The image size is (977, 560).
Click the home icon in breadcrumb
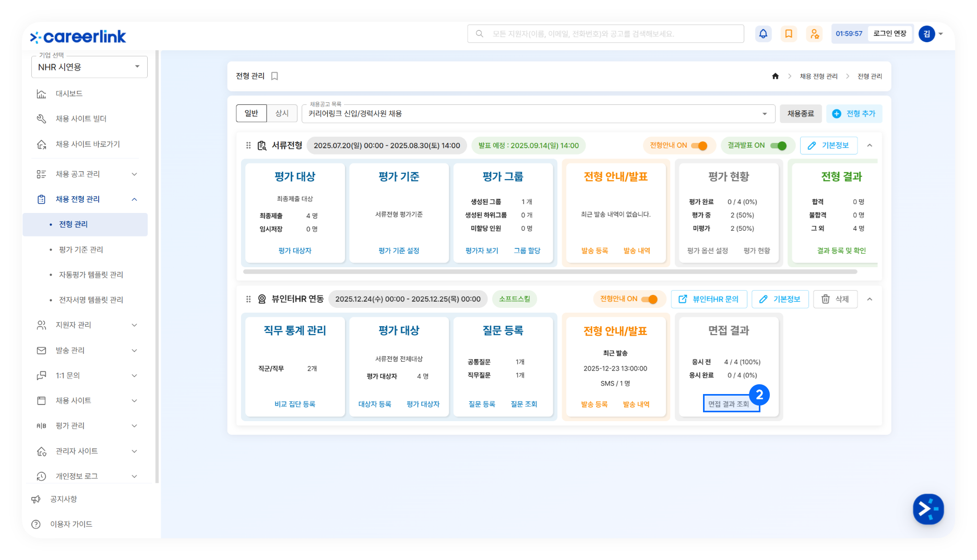pos(775,76)
